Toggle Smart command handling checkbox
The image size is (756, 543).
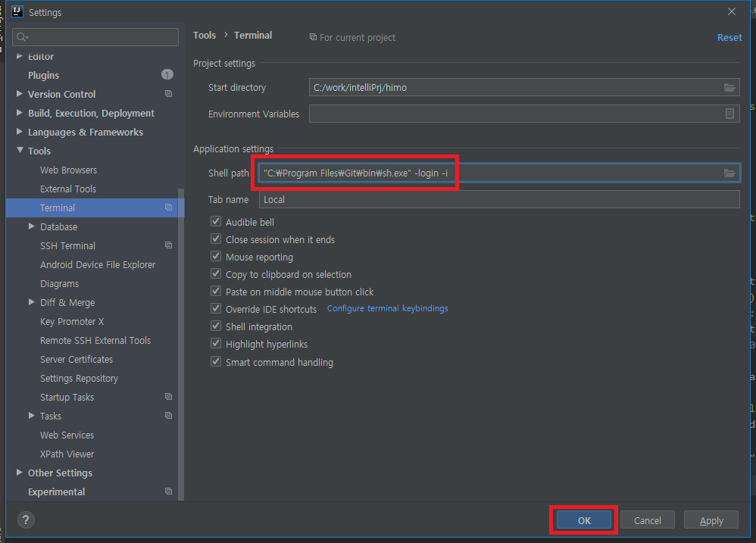[x=216, y=362]
